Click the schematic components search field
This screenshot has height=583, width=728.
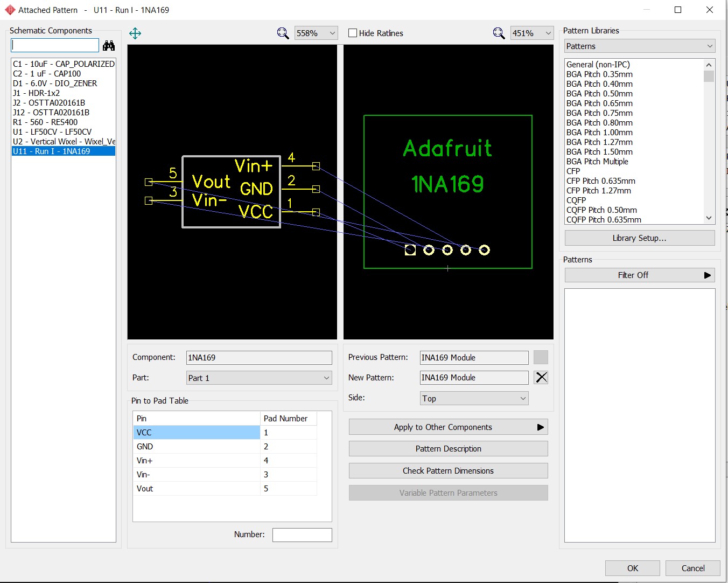click(x=55, y=45)
